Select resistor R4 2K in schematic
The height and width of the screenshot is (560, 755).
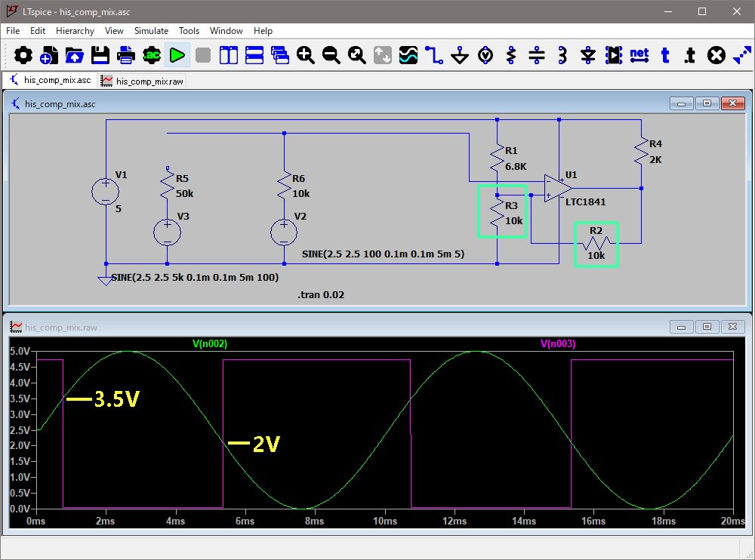pos(641,151)
